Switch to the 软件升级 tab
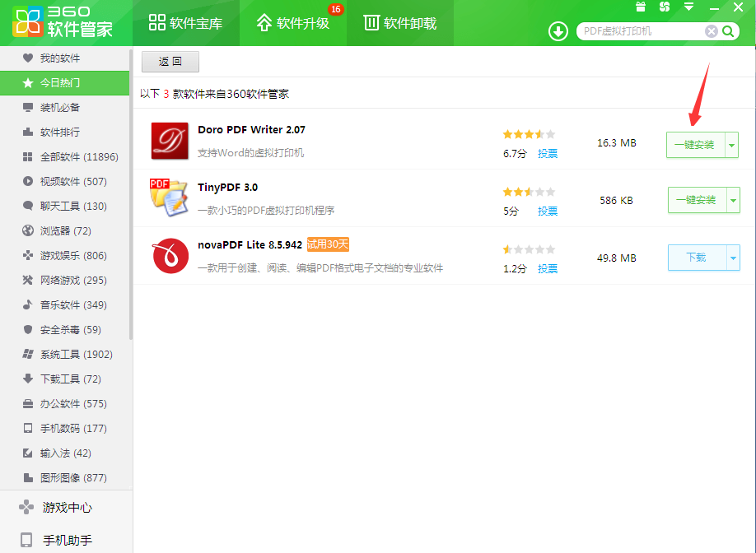756x553 pixels. pyautogui.click(x=293, y=23)
